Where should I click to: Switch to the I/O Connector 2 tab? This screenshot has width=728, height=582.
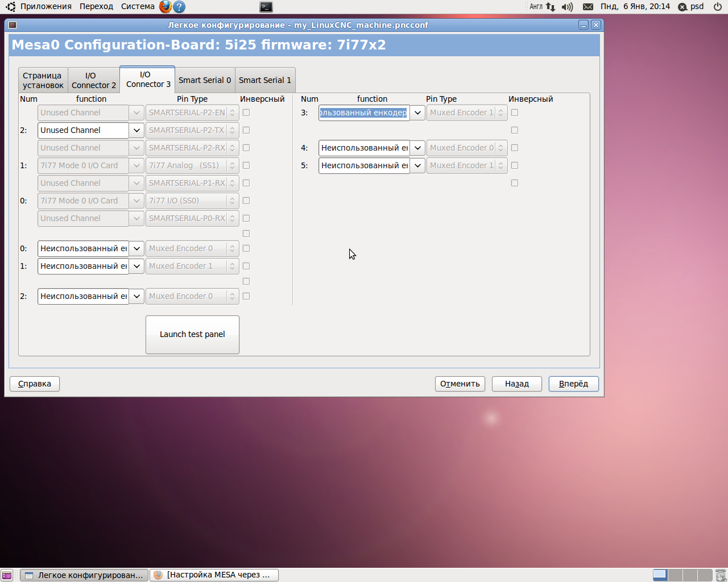click(x=94, y=80)
